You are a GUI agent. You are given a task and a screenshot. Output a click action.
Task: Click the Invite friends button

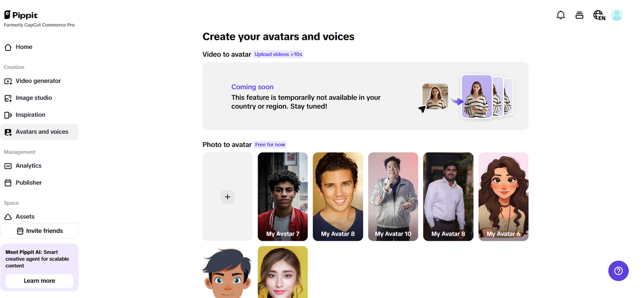click(39, 231)
